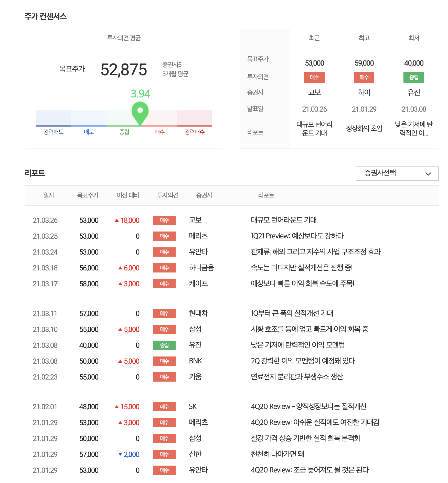Screen dimensions: 448x483
Task: Click the green 중립 badge under 최저 column
Action: tap(414, 77)
